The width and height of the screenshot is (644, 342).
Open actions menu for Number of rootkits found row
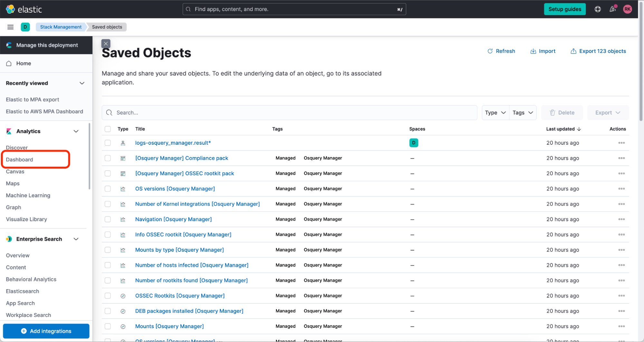621,280
